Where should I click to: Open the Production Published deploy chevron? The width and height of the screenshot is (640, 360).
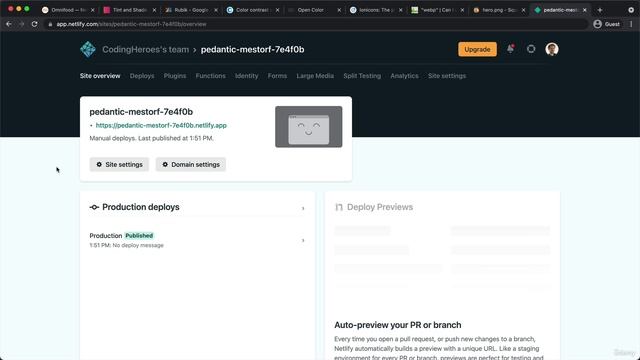[x=303, y=240]
